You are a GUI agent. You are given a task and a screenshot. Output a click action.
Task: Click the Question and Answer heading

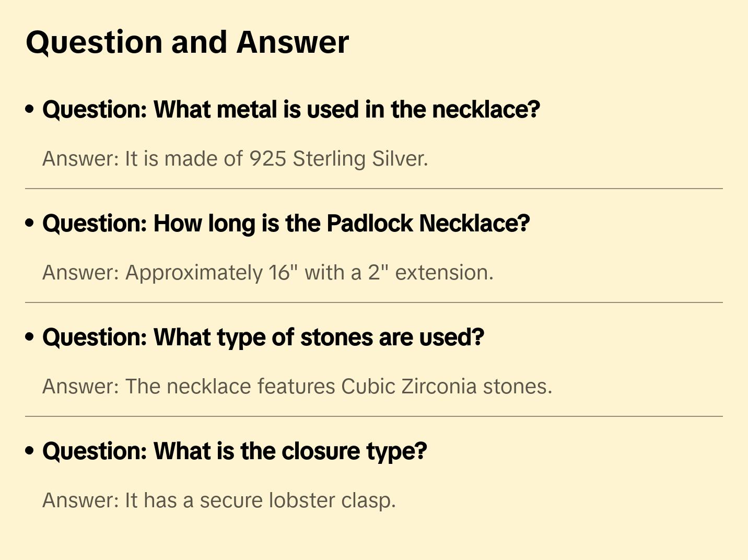pyautogui.click(x=187, y=42)
